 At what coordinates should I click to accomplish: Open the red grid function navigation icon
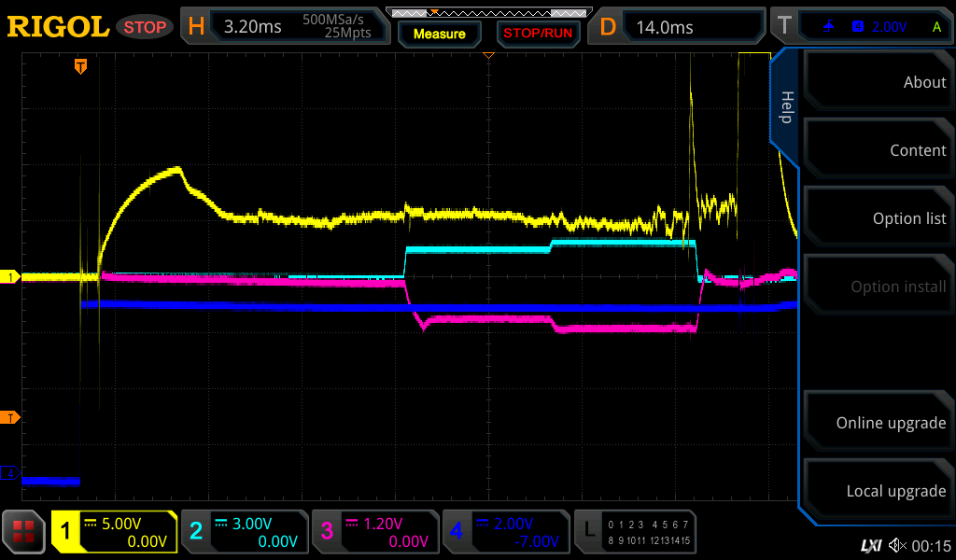pos(25,533)
